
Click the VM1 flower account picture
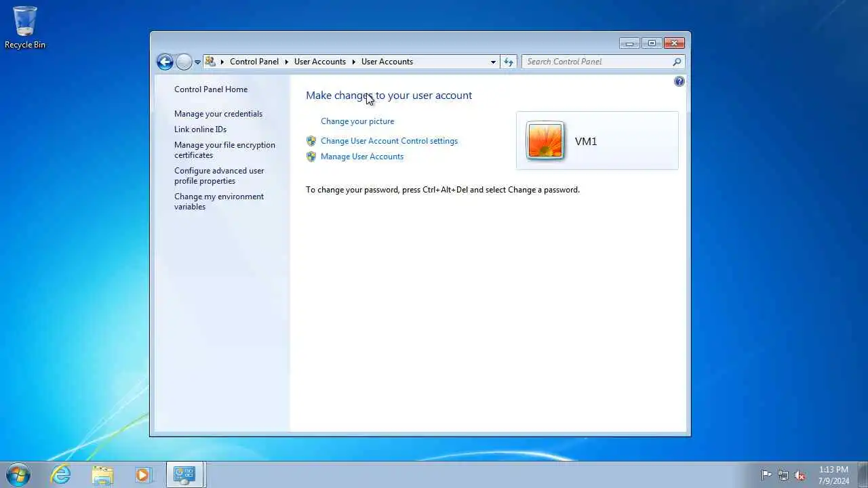point(545,140)
